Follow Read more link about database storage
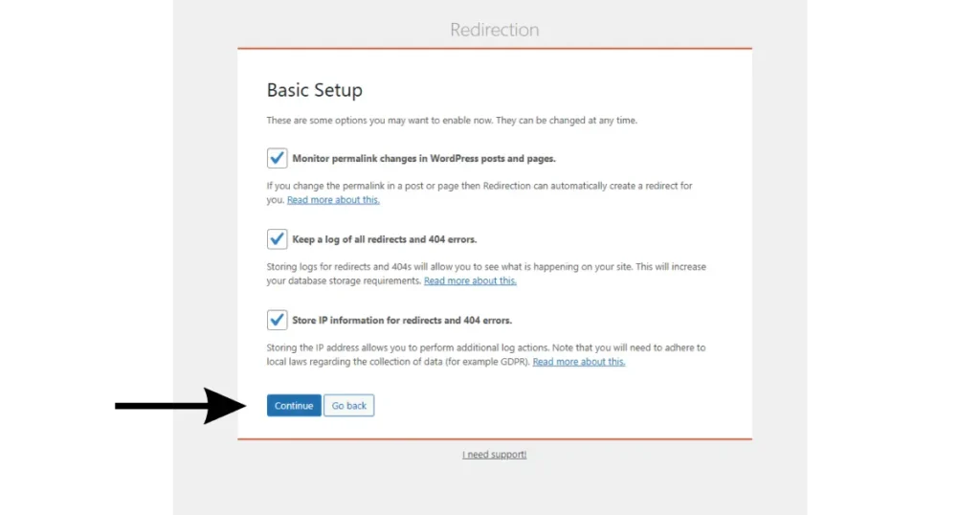 tap(470, 281)
